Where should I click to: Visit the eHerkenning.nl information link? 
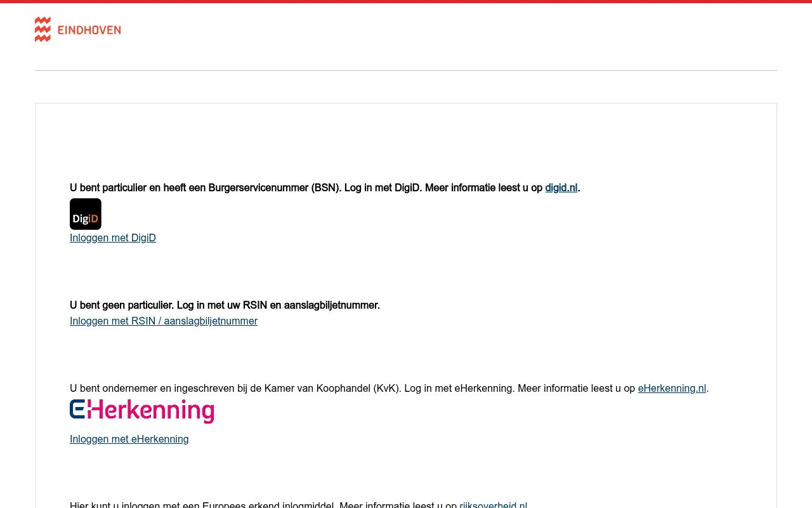coord(672,389)
